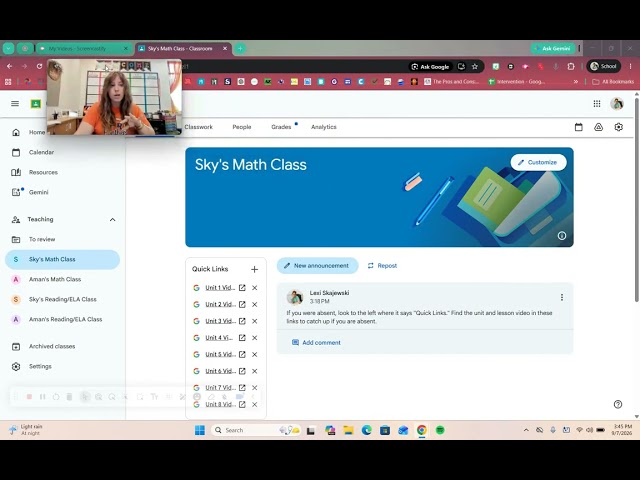Remove the Unit 7 Vid quick link

pyautogui.click(x=255, y=388)
